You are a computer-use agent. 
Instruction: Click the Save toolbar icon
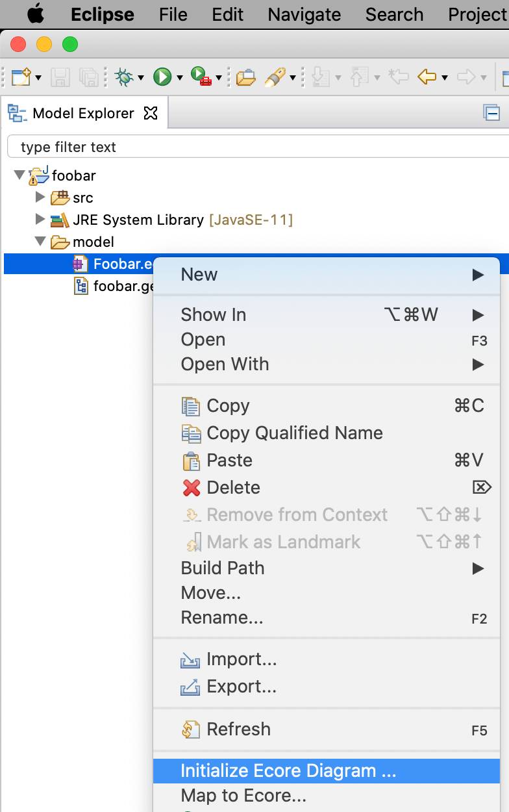(60, 77)
